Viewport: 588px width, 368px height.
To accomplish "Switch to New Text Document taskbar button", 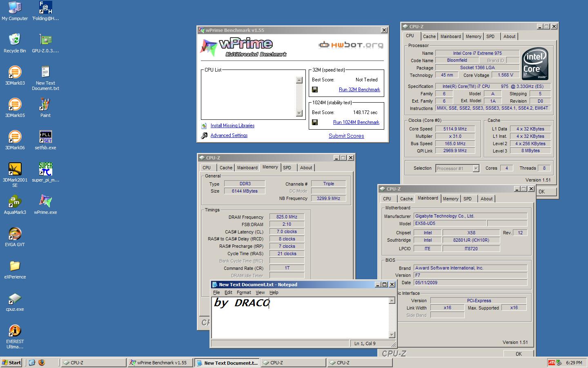I will pyautogui.click(x=227, y=363).
